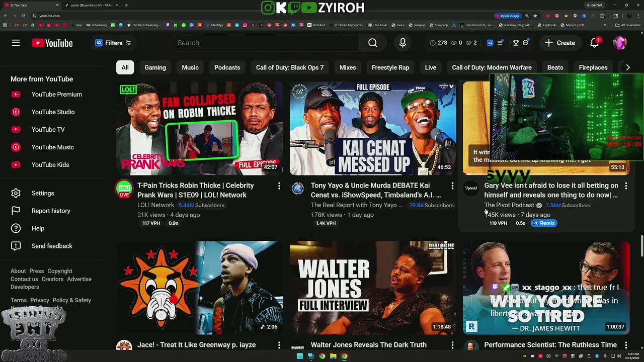Open the Jace! Treat It Like Greenway thumbnail

pos(199,288)
